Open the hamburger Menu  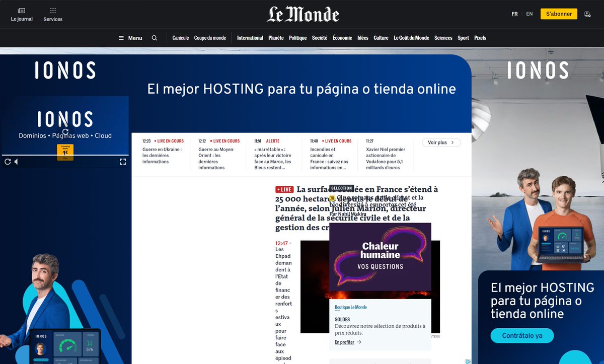click(130, 38)
